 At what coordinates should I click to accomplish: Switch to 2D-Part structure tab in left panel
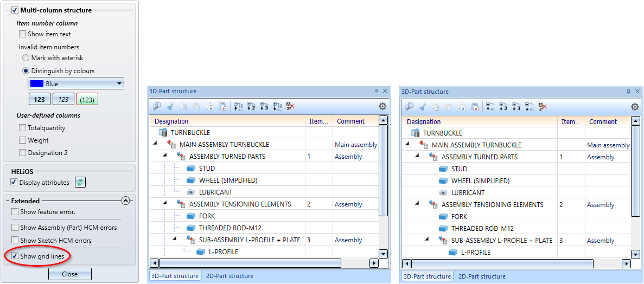[x=229, y=276]
